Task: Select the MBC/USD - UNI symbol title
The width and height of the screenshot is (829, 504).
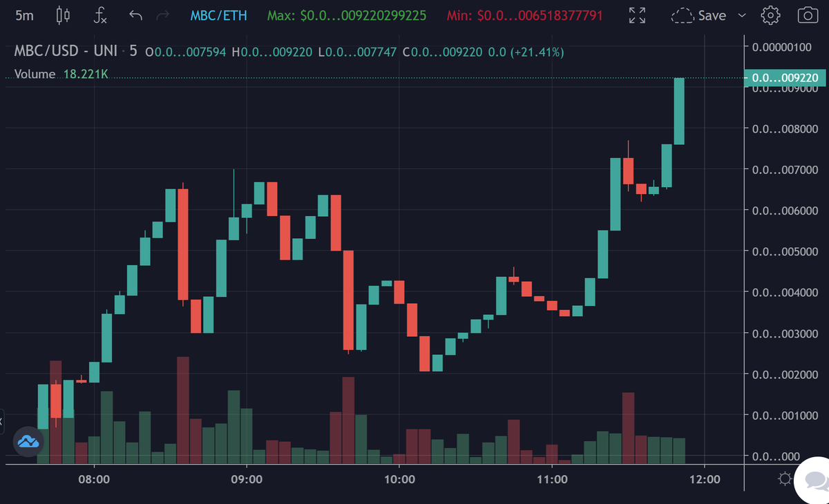Action: point(66,51)
